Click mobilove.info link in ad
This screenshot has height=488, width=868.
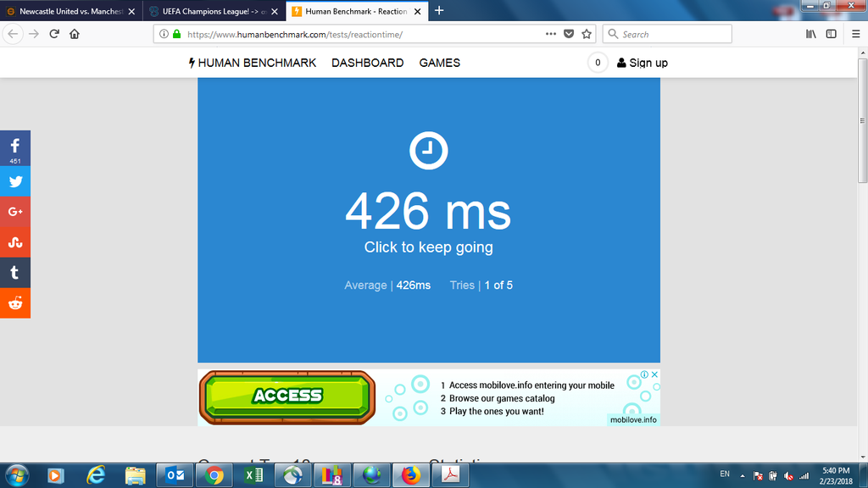pyautogui.click(x=633, y=420)
